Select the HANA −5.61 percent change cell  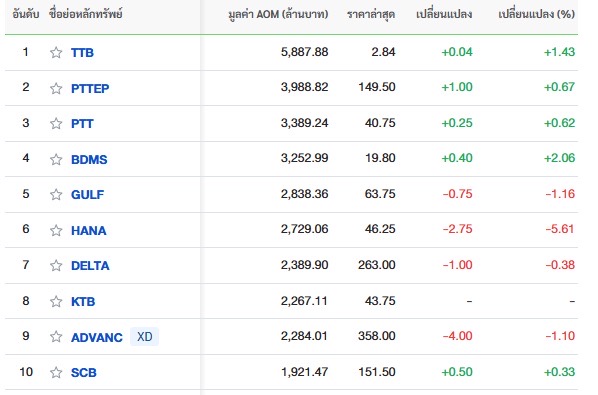(x=560, y=229)
